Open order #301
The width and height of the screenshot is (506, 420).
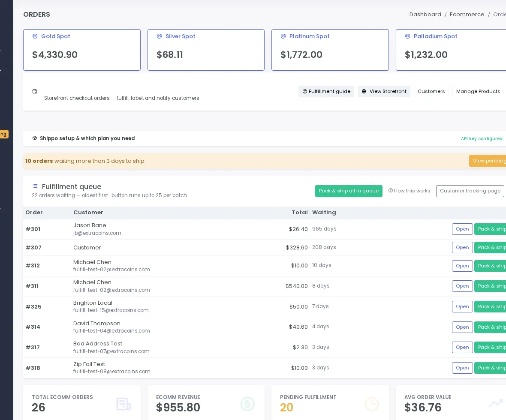(462, 229)
